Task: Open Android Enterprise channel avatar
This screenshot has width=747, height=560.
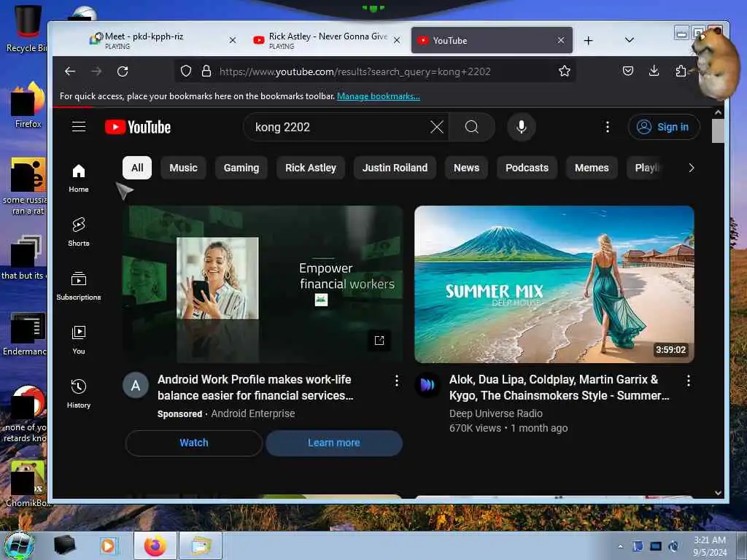Action: point(136,385)
